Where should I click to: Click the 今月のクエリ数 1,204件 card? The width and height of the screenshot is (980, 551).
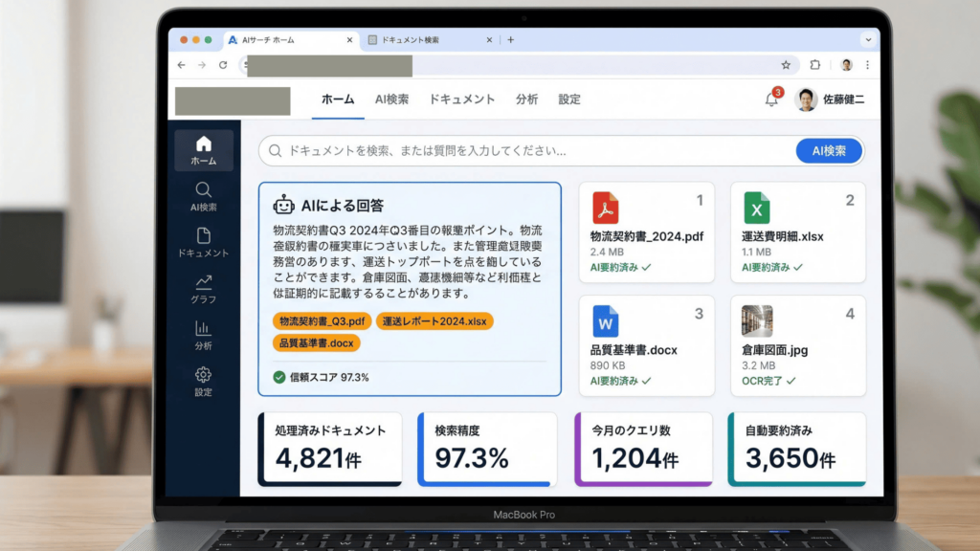[x=643, y=450]
